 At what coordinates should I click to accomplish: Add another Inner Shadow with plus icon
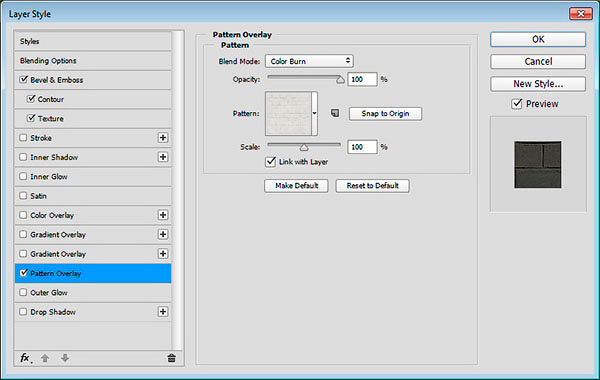(x=163, y=157)
